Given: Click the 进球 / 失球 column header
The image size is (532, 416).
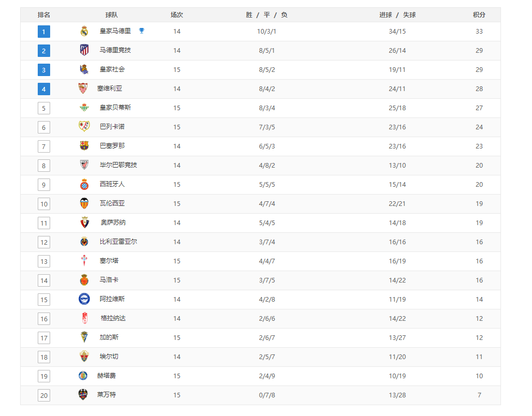Looking at the screenshot, I should (x=397, y=15).
